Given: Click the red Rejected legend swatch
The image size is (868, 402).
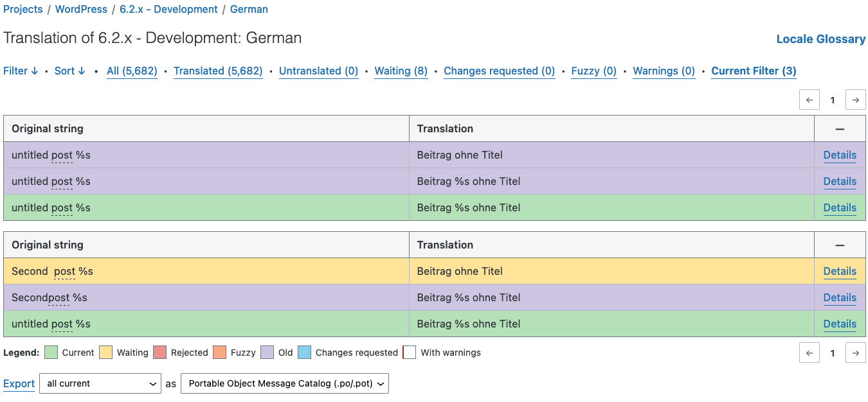Looking at the screenshot, I should tap(159, 353).
